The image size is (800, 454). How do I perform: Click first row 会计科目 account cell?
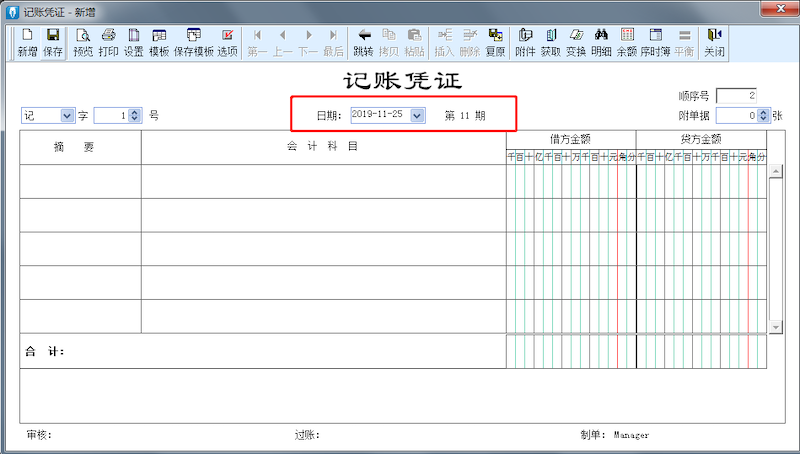pyautogui.click(x=324, y=182)
